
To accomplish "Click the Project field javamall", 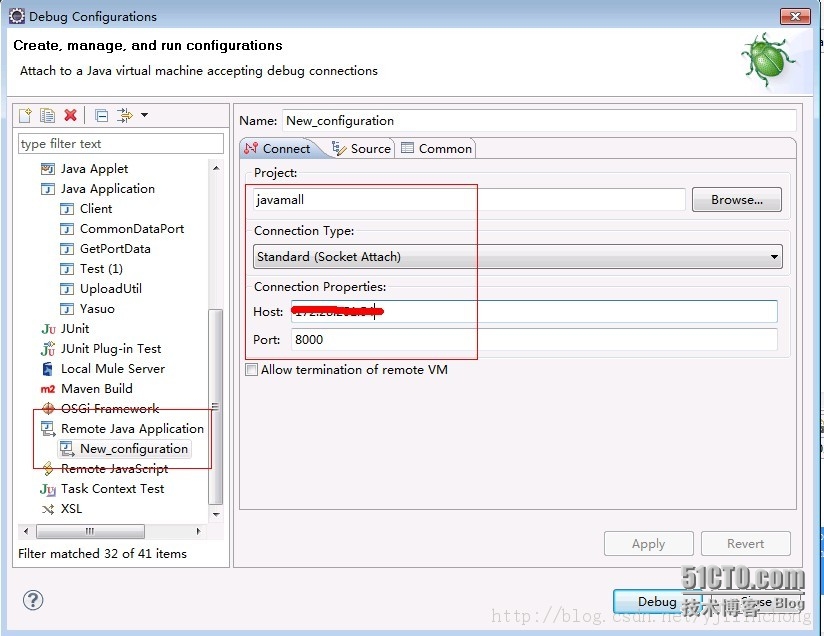I will point(469,200).
